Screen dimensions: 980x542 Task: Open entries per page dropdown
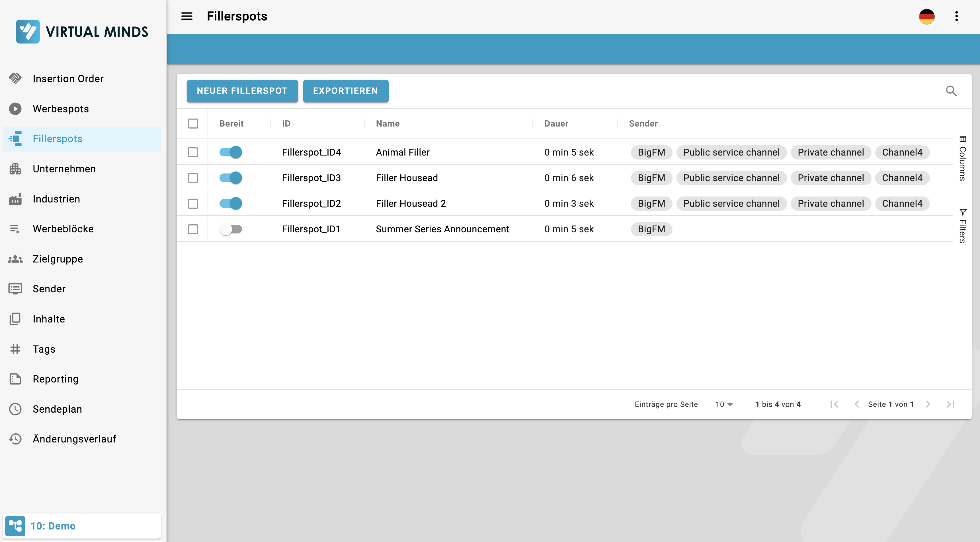coord(723,404)
